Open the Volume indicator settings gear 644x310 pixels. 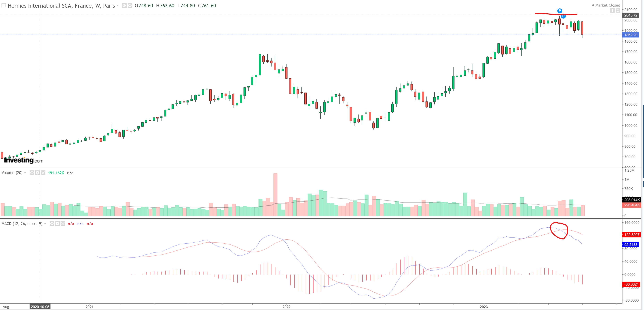pos(38,173)
